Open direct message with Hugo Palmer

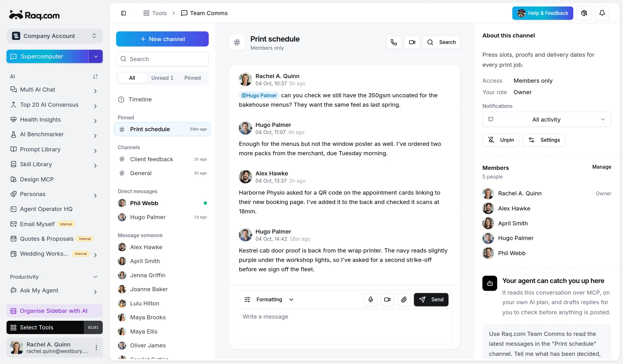point(162,217)
